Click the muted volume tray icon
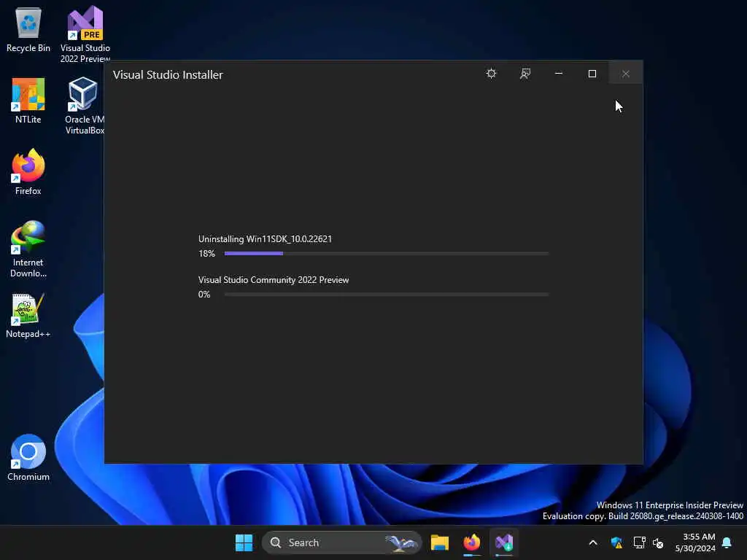The width and height of the screenshot is (747, 560). pos(659,542)
